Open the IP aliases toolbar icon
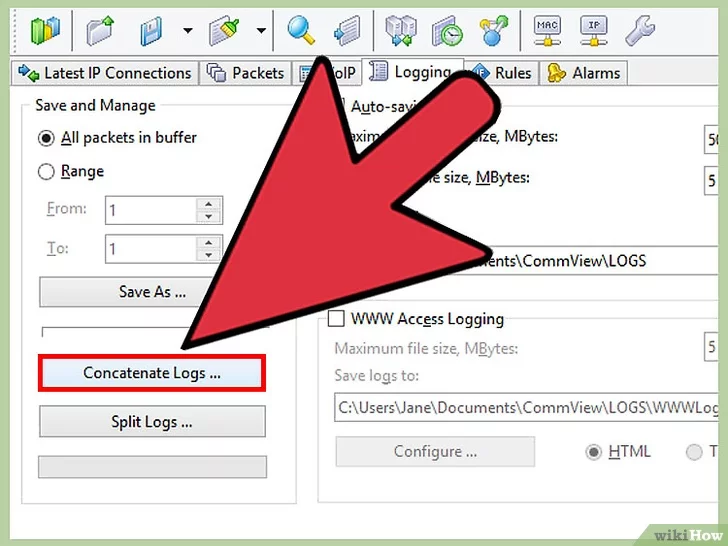This screenshot has height=546, width=728. pyautogui.click(x=594, y=31)
